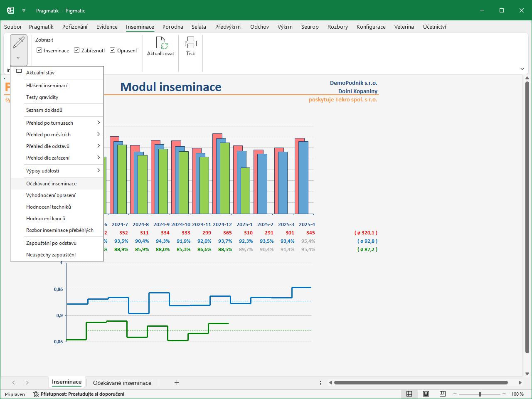Click the Aktualizovat refresh icon
The width and height of the screenshot is (532, 399).
click(161, 42)
